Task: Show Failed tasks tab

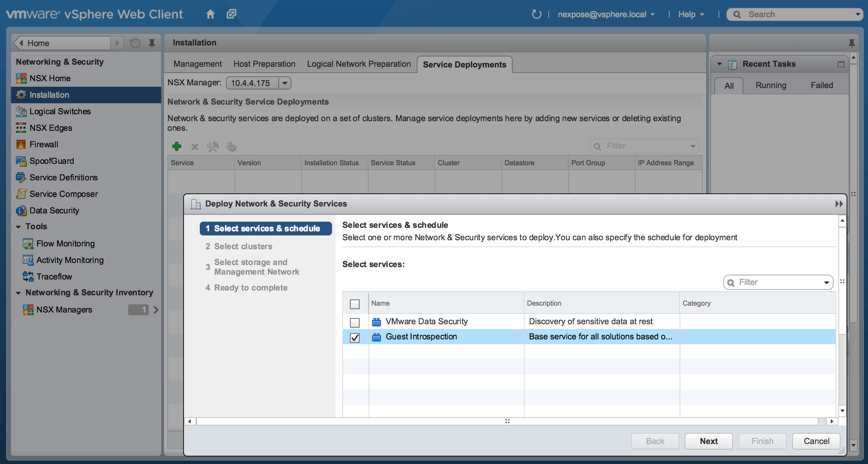Action: tap(821, 85)
